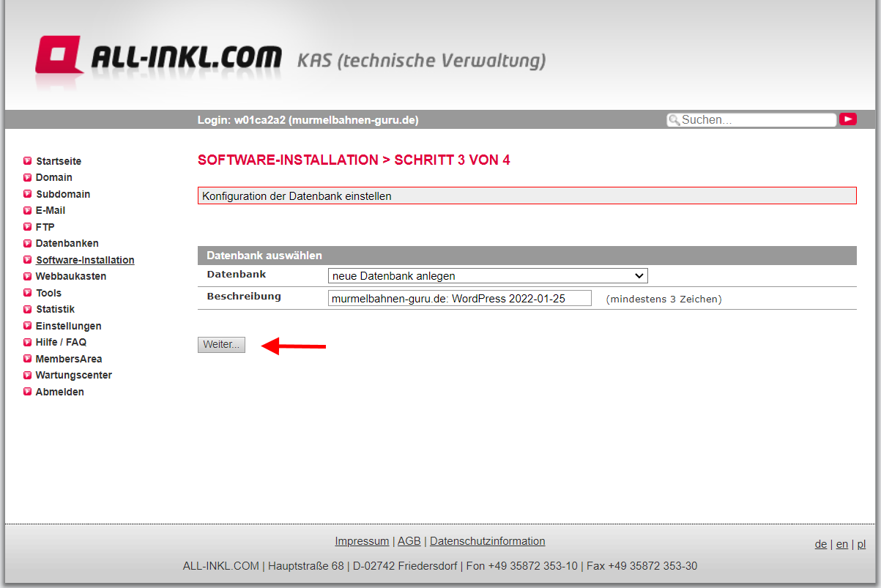Screen dimensions: 881x588
Task: Click the 'Datenbank auswählen' section header
Action: click(527, 256)
